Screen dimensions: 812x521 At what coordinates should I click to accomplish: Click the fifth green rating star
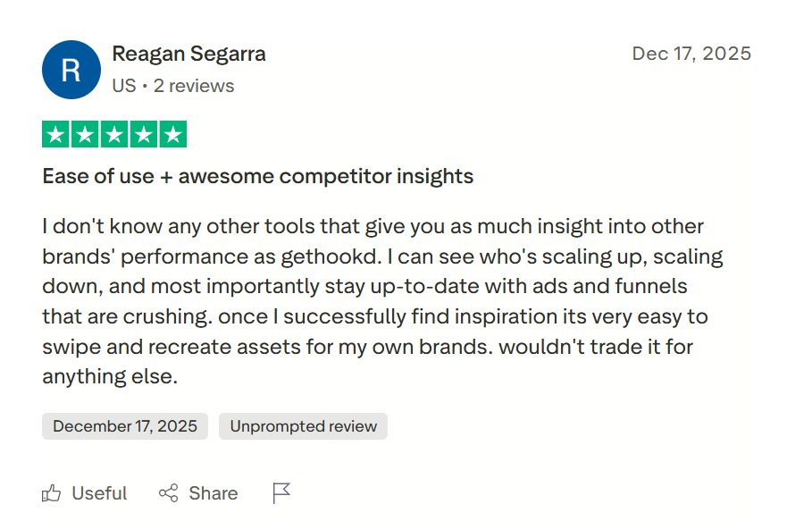pyautogui.click(x=172, y=135)
